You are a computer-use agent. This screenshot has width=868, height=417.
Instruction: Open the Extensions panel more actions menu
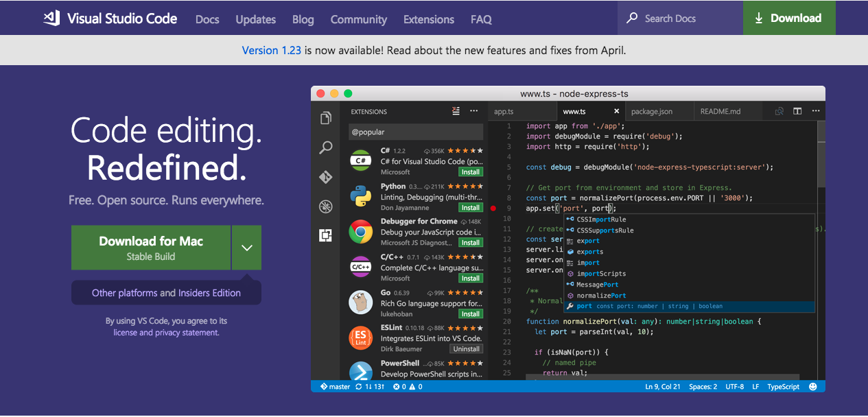coord(473,110)
